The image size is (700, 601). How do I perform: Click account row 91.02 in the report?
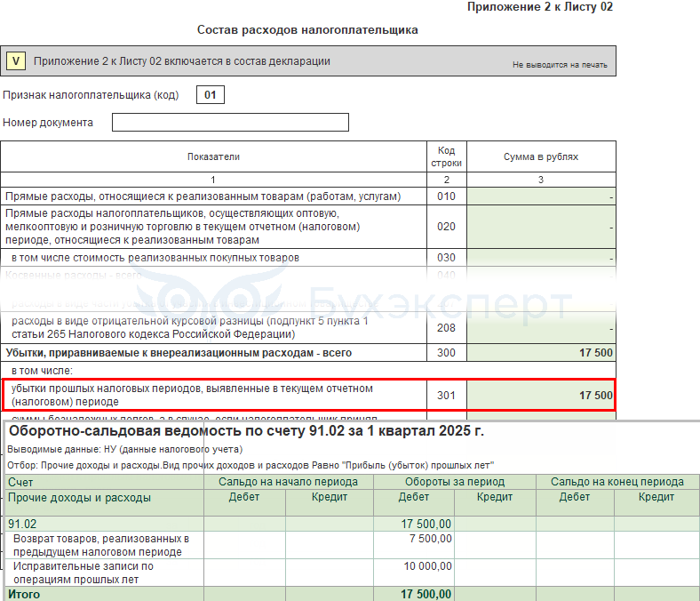[22, 524]
